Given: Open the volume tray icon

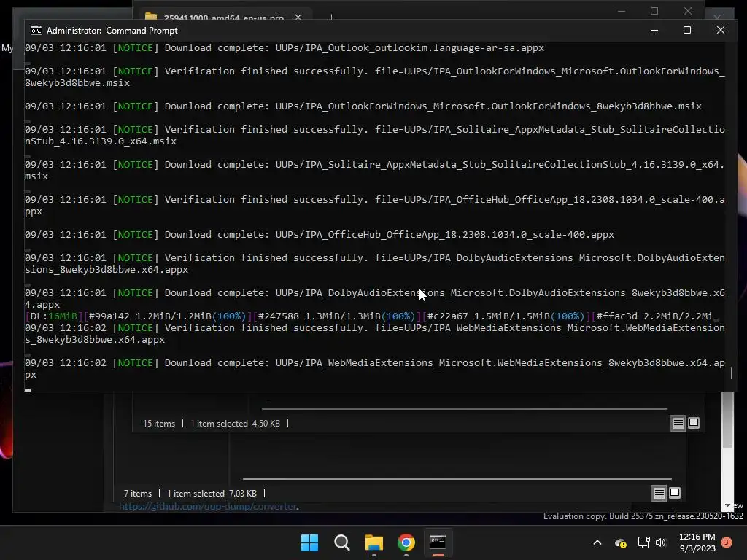Looking at the screenshot, I should [661, 542].
